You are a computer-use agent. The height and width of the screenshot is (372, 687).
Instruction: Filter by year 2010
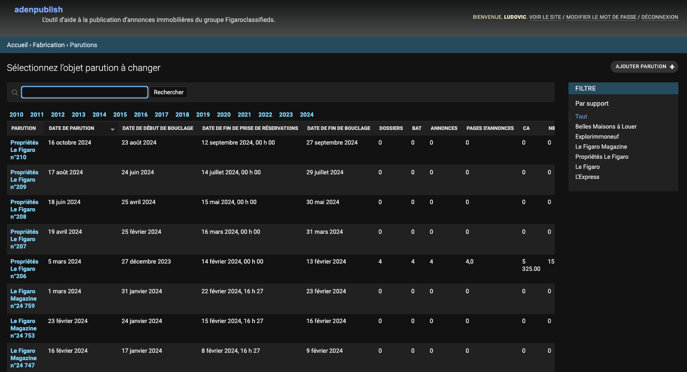pyautogui.click(x=16, y=114)
